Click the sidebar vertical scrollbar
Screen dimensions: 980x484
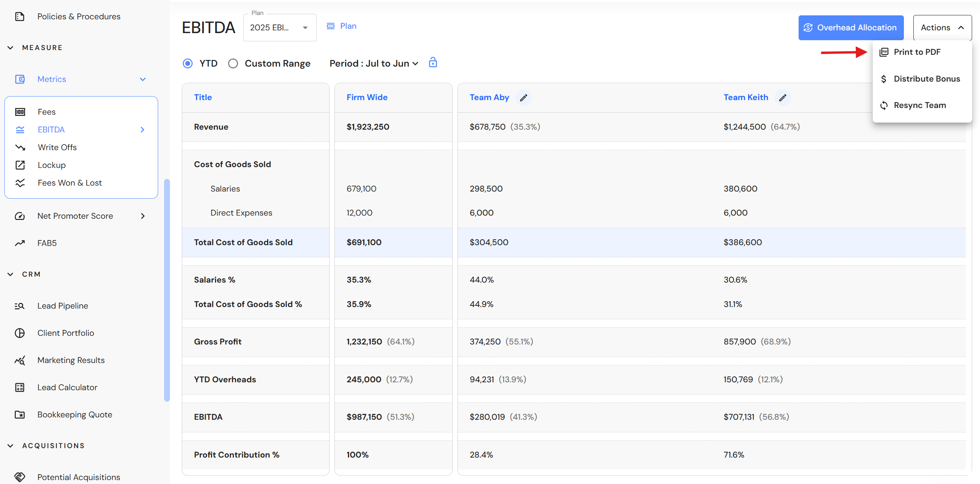point(167,290)
